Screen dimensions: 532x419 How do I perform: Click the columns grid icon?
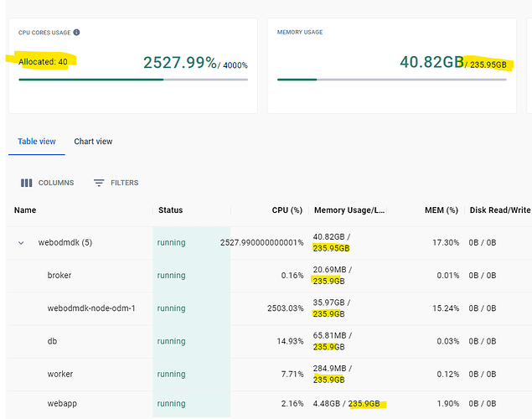pos(27,183)
